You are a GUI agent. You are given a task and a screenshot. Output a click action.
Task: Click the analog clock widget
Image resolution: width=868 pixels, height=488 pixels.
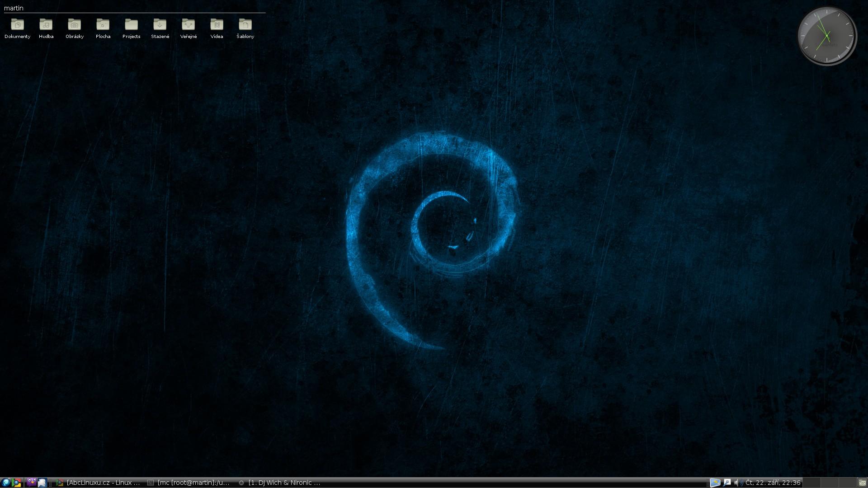click(827, 36)
